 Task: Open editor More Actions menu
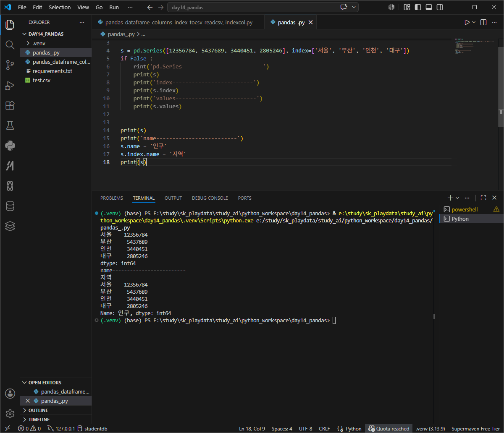tap(495, 22)
